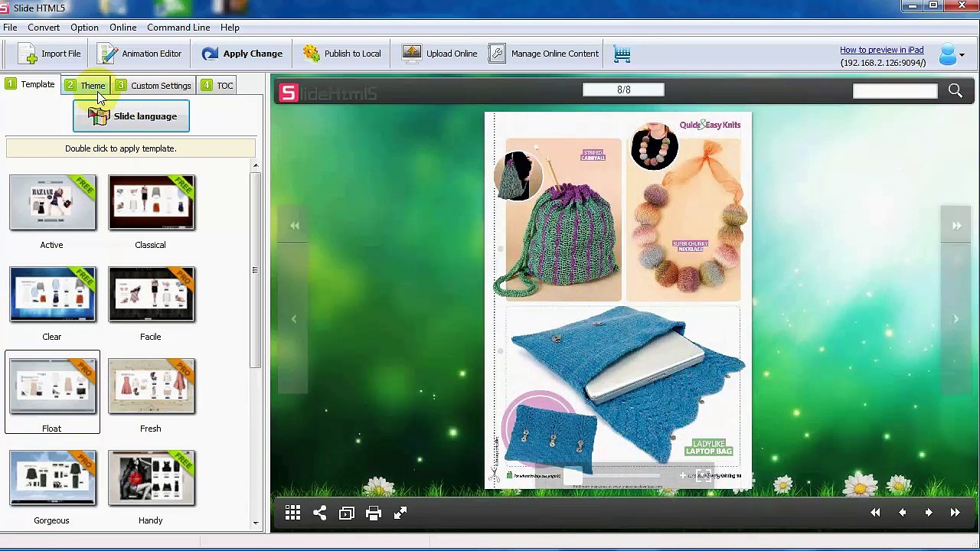This screenshot has height=551, width=980.
Task: Click the knitting magazine page in viewer
Action: point(618,300)
